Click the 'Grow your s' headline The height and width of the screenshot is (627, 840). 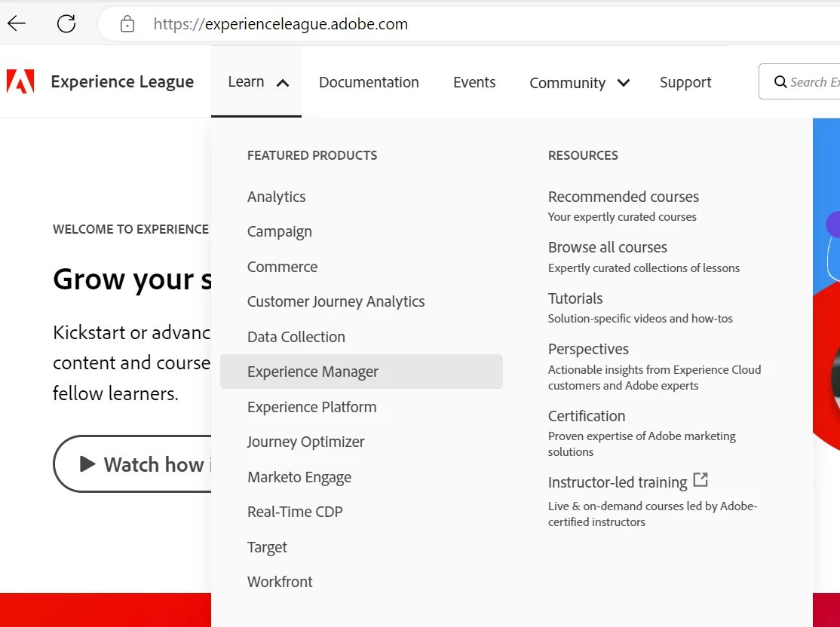click(132, 280)
